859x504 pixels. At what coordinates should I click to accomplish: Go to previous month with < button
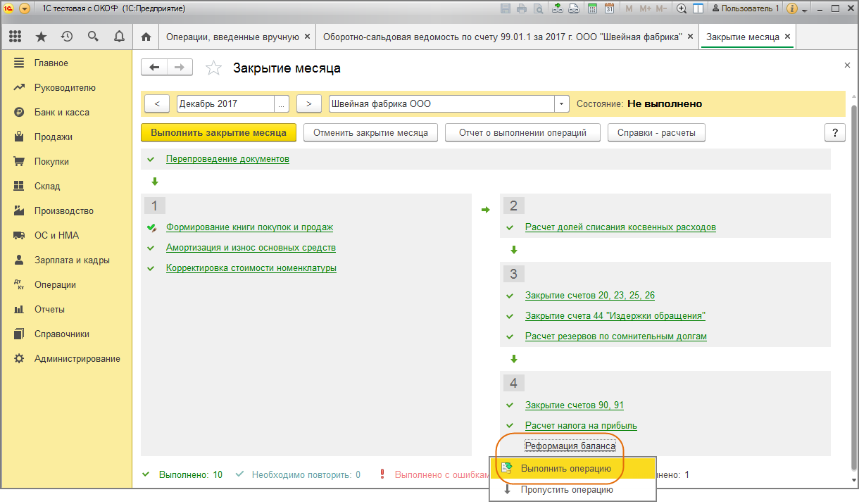157,103
